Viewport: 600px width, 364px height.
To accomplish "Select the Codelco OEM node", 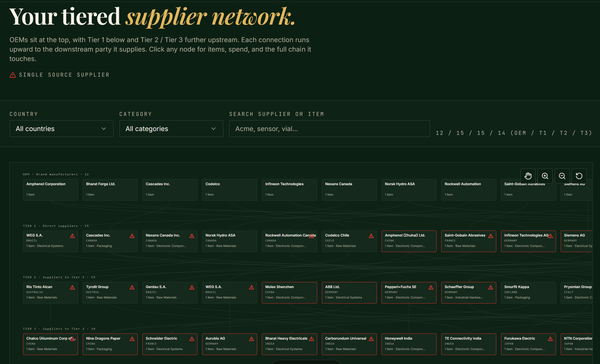I will 230,190.
